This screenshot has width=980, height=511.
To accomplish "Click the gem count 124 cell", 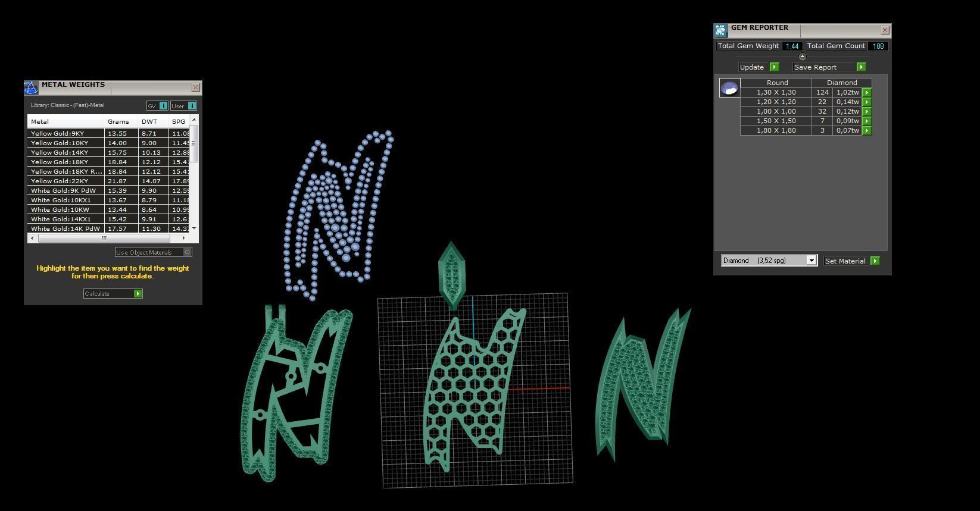I will [x=822, y=92].
